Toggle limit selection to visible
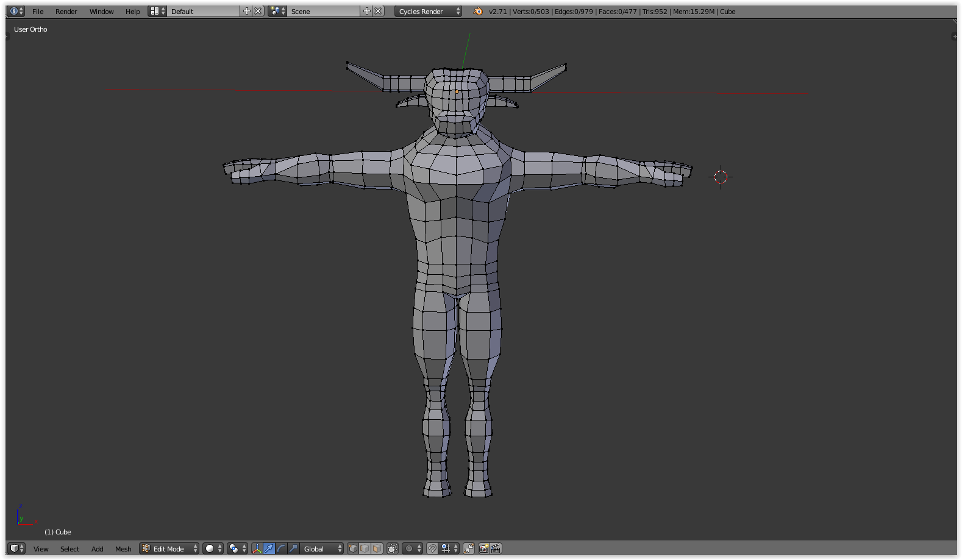The width and height of the screenshot is (962, 560). point(393,548)
